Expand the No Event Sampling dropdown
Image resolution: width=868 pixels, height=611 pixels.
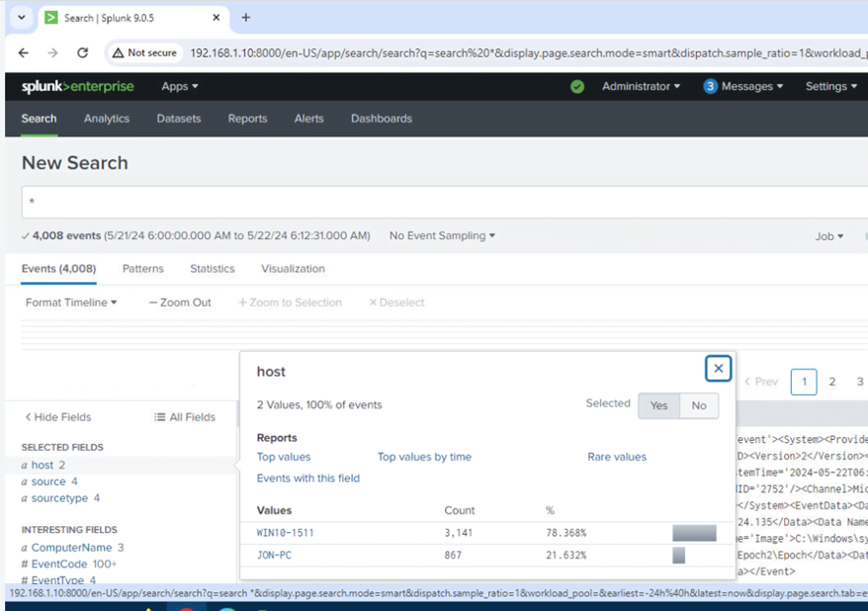442,235
